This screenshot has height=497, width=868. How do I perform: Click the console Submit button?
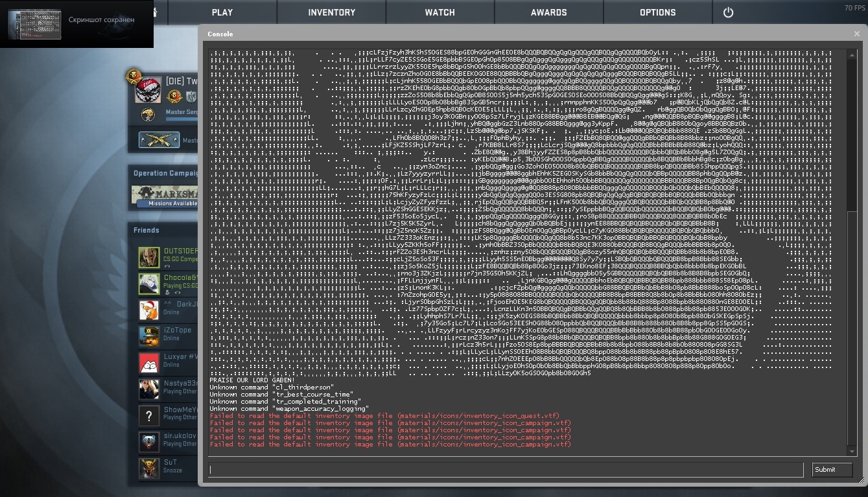click(832, 470)
